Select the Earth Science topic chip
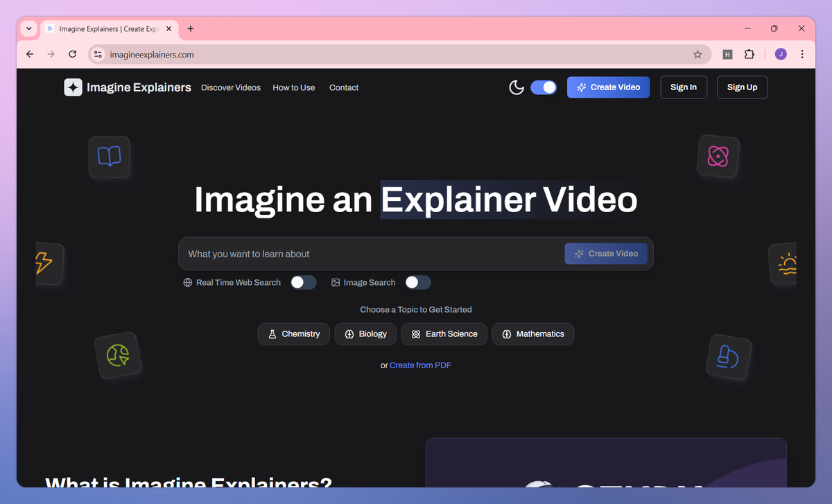This screenshot has width=832, height=504. click(444, 334)
